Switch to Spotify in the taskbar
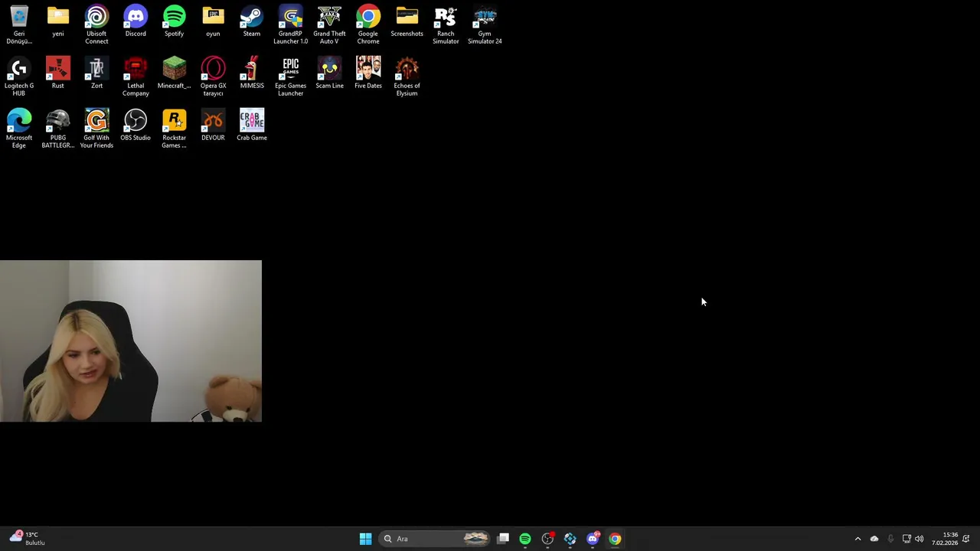Viewport: 980px width, 551px height. click(x=525, y=539)
